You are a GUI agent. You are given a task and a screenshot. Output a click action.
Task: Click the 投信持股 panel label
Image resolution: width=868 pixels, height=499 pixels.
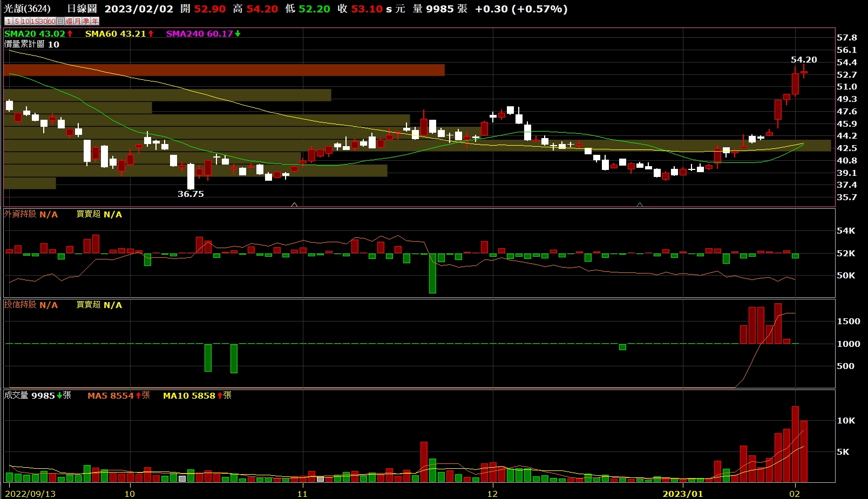pyautogui.click(x=20, y=305)
